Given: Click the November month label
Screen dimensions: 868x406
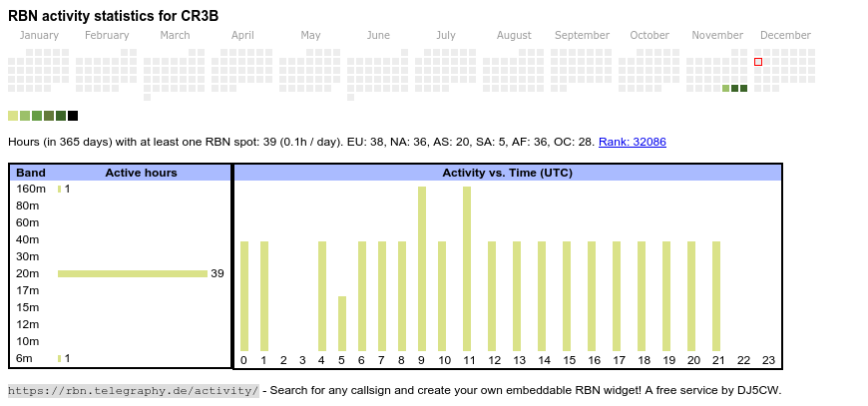Looking at the screenshot, I should [x=717, y=35].
